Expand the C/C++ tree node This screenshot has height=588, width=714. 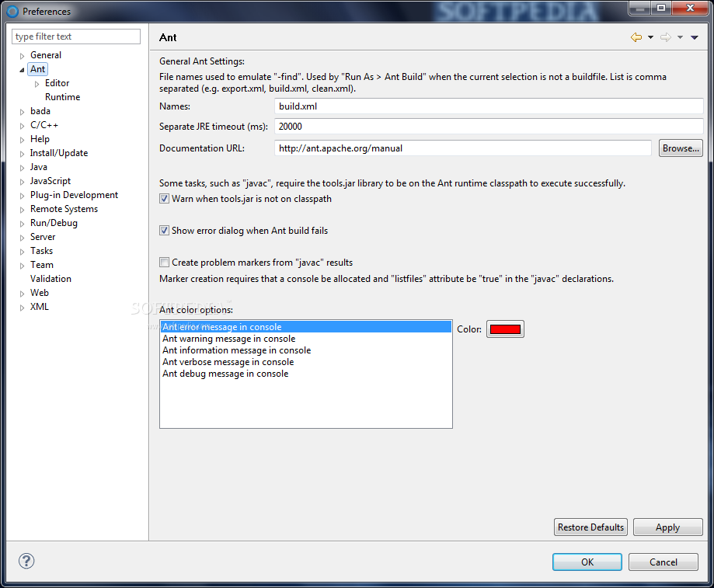pyautogui.click(x=22, y=126)
